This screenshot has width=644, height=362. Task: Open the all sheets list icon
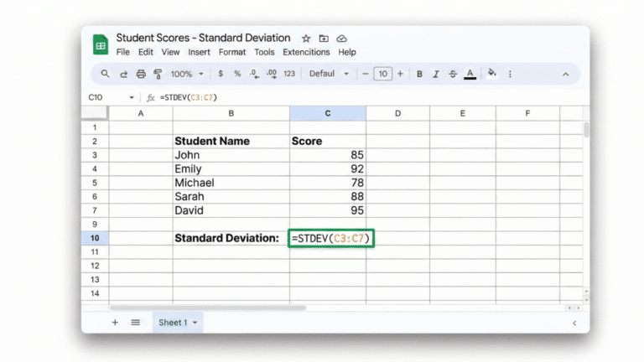(x=136, y=323)
